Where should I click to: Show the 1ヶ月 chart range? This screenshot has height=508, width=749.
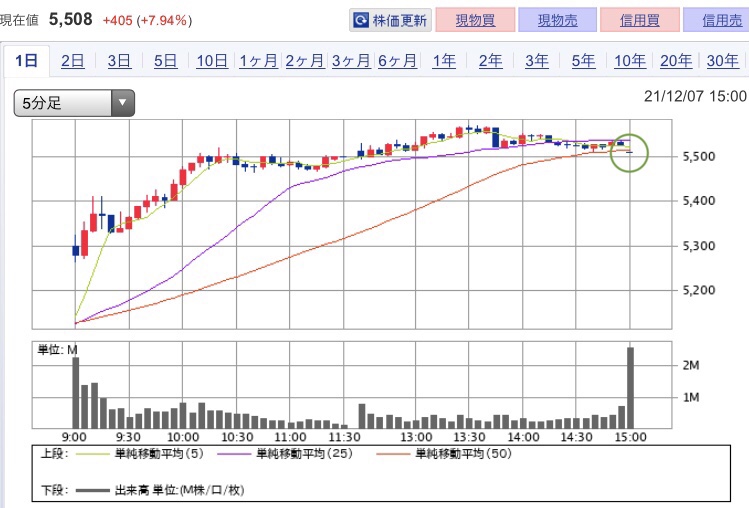tap(258, 61)
